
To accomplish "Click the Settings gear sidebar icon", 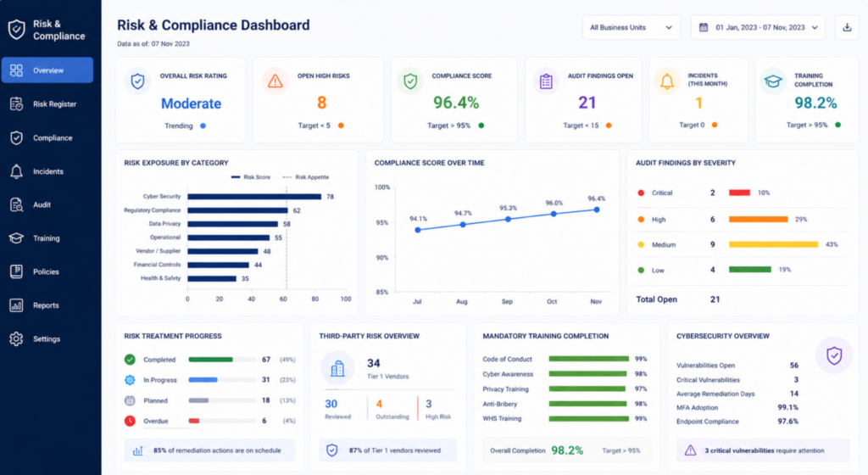I will (x=17, y=338).
